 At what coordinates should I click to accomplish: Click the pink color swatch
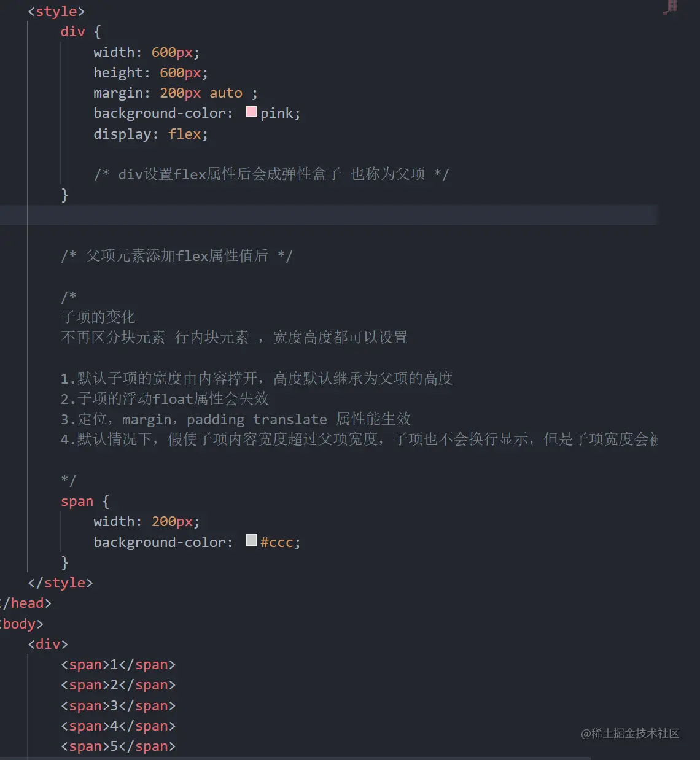pyautogui.click(x=251, y=112)
